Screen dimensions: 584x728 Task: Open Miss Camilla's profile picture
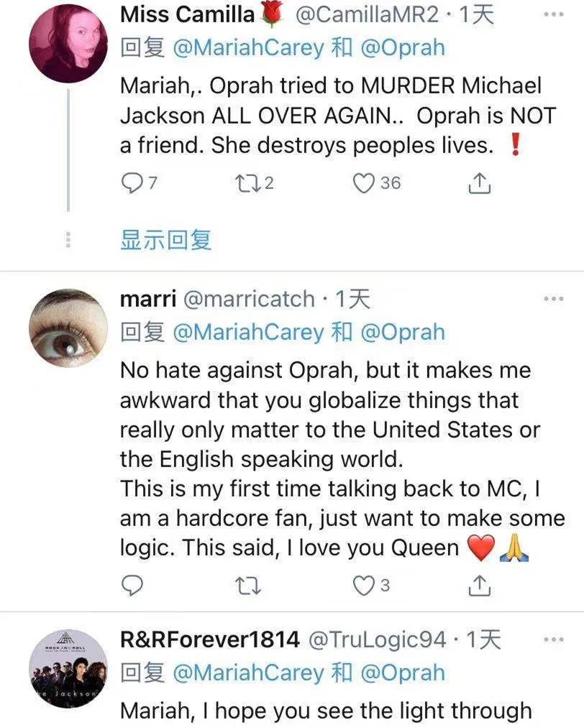(x=68, y=43)
